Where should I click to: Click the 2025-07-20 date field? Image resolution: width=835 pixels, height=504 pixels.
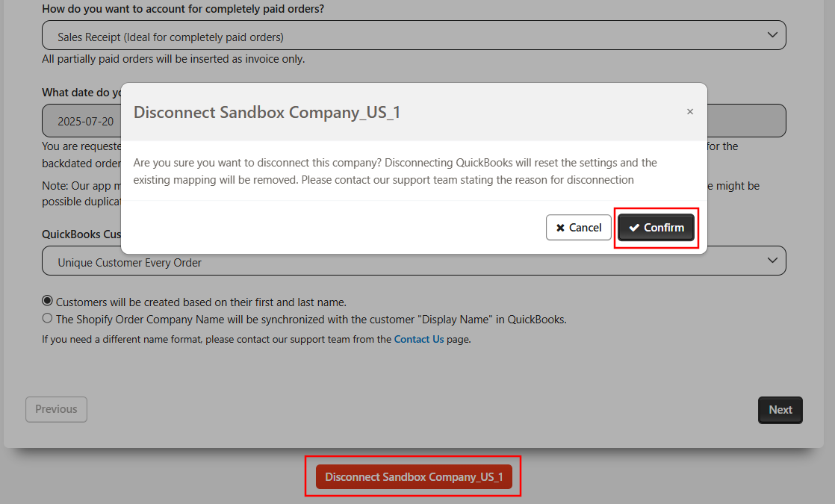(x=81, y=121)
